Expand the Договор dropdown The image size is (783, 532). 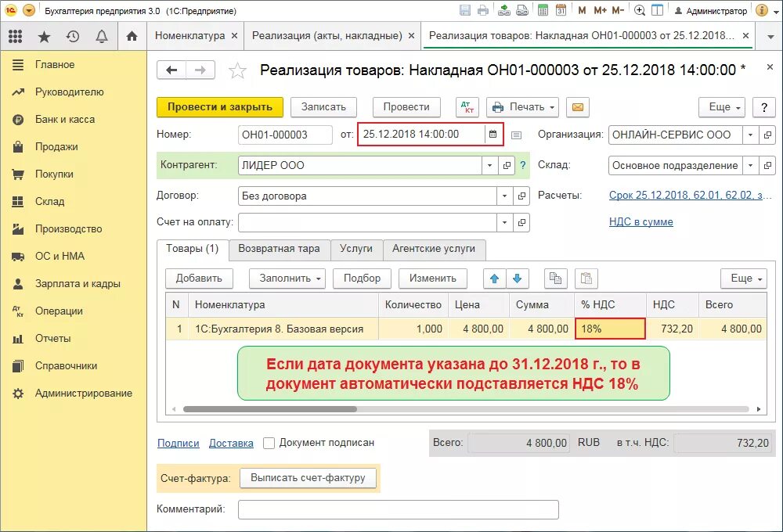505,196
